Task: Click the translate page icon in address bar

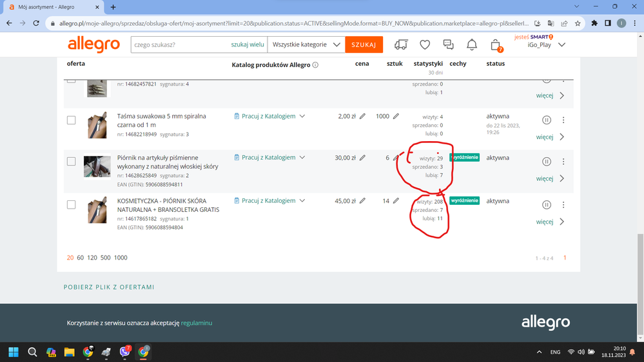Action: (551, 23)
